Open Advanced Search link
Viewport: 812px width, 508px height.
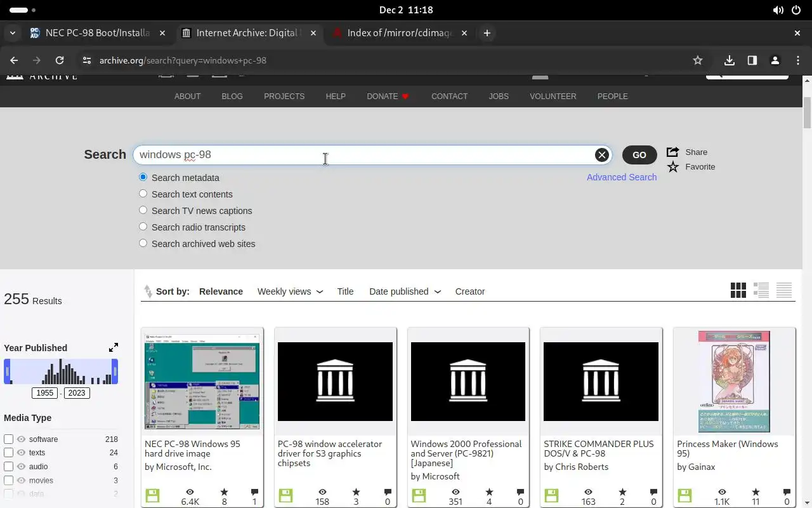(x=622, y=177)
